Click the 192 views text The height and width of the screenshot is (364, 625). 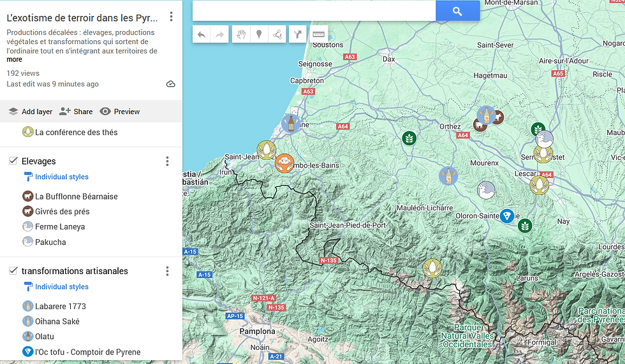pos(23,73)
